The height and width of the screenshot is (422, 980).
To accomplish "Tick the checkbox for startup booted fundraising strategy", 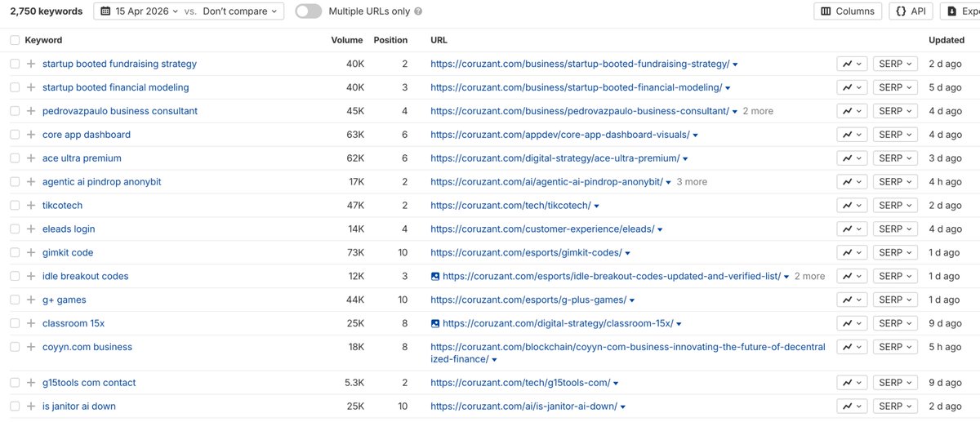I will click(15, 64).
